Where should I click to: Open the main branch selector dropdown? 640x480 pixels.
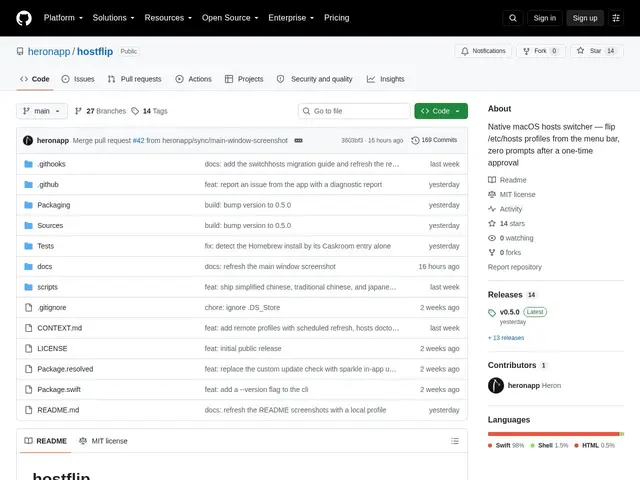click(x=42, y=111)
